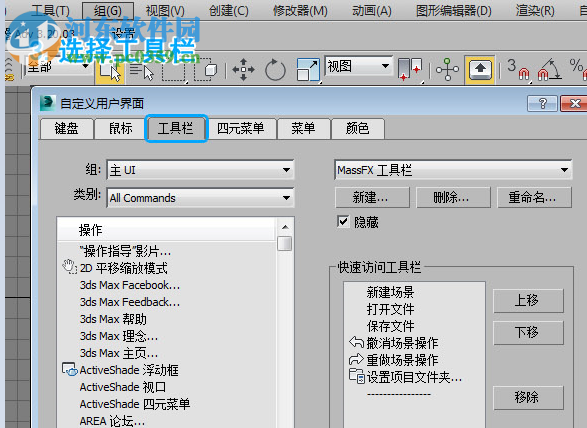Open the 组(G) menu
Screen dimensions: 587x428
(108, 11)
